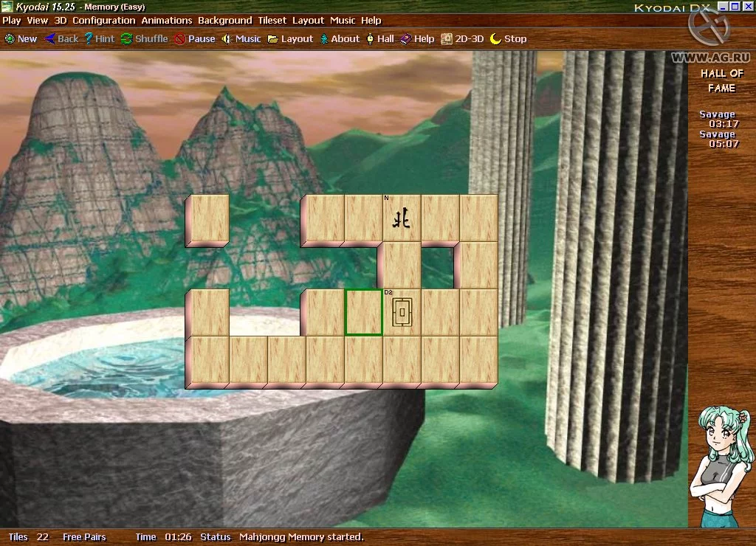This screenshot has width=756, height=546.
Task: Click the Savage 03:17 score entry
Action: tap(719, 119)
